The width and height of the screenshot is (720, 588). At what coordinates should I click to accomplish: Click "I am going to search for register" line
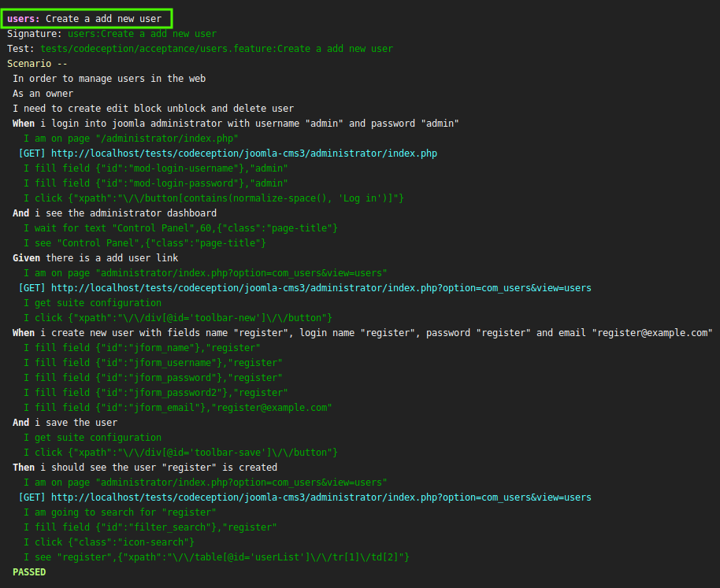(x=120, y=512)
